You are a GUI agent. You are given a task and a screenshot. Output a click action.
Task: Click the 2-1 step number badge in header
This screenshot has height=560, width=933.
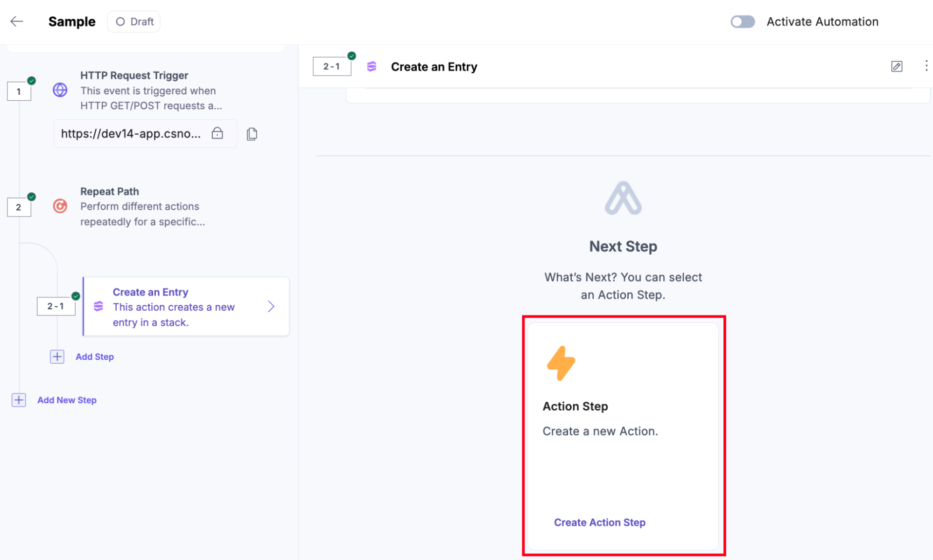click(x=332, y=67)
